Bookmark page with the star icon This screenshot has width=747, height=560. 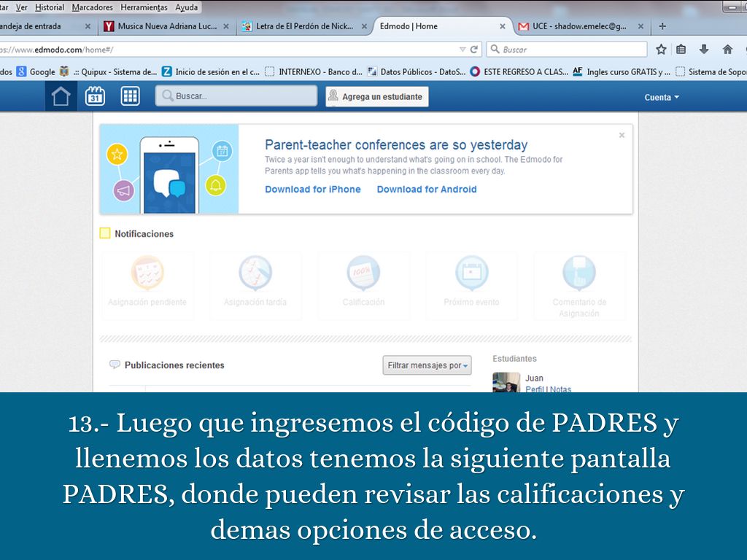pyautogui.click(x=661, y=50)
